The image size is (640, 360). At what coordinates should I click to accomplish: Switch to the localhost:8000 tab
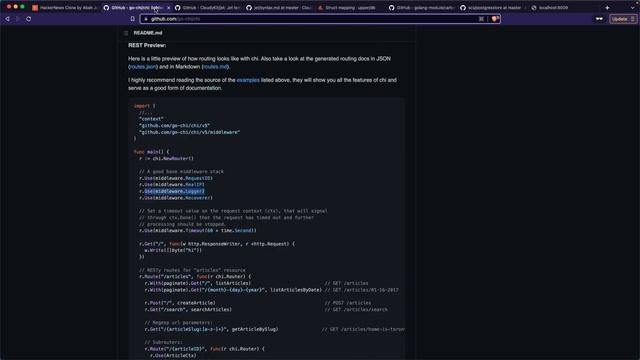point(565,8)
